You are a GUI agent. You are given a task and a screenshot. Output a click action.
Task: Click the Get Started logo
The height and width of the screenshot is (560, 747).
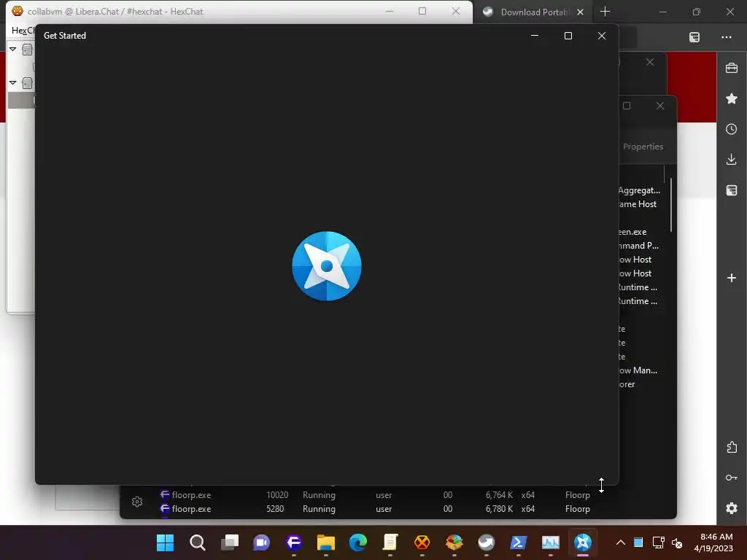pyautogui.click(x=327, y=266)
